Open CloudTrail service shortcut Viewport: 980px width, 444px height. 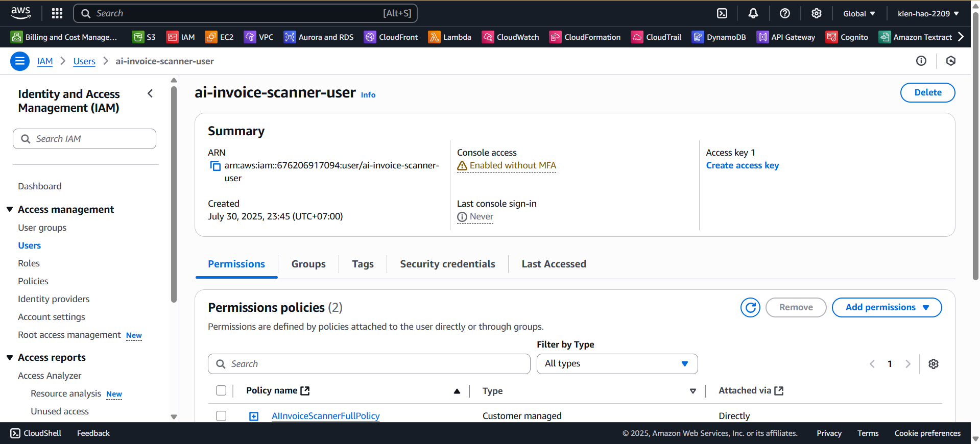[657, 37]
